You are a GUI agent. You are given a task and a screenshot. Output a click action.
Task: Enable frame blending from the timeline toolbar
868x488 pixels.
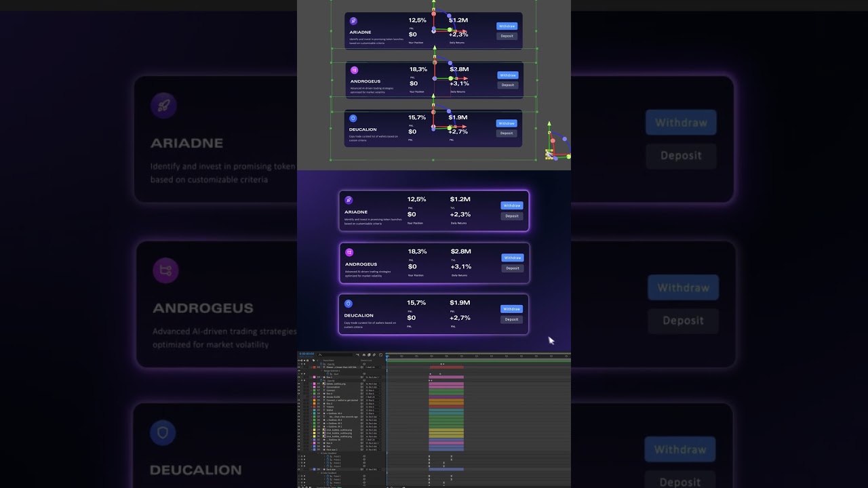[369, 354]
